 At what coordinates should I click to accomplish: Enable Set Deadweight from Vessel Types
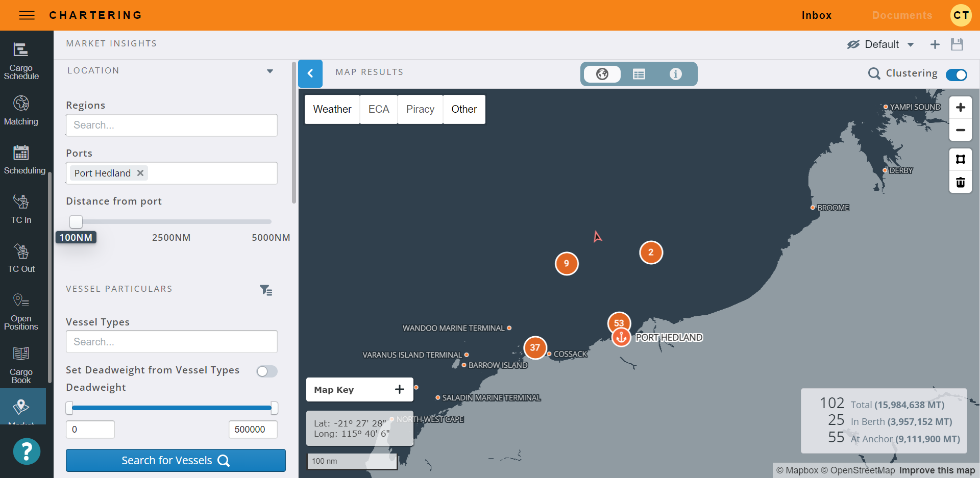click(267, 371)
